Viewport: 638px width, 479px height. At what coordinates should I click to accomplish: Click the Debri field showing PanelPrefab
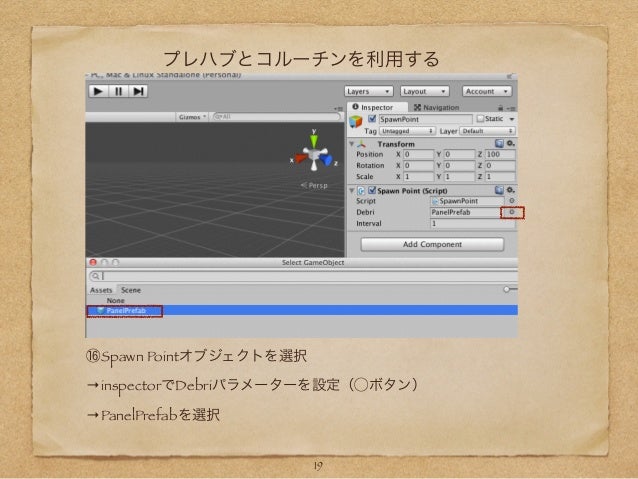[465, 212]
